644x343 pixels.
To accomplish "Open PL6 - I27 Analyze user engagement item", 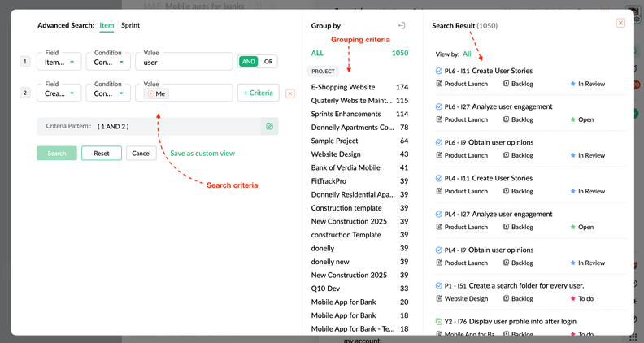I will tap(498, 106).
